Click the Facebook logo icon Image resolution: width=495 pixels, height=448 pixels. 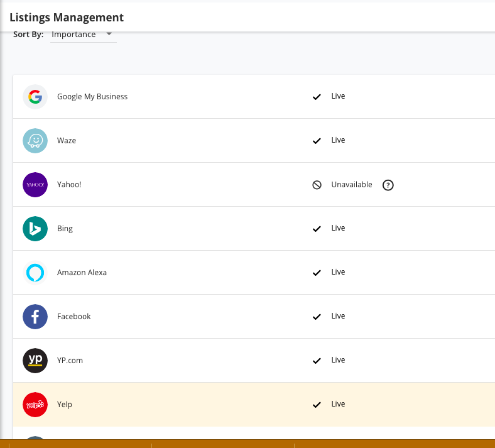tap(35, 317)
